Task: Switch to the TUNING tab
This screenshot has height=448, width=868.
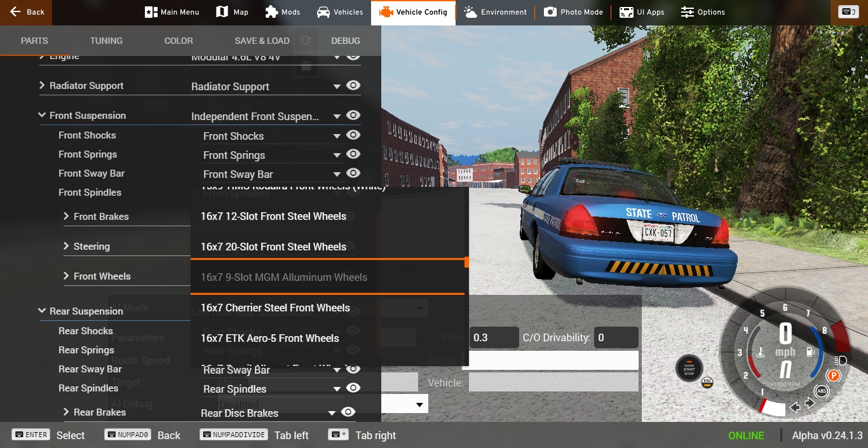Action: point(106,41)
